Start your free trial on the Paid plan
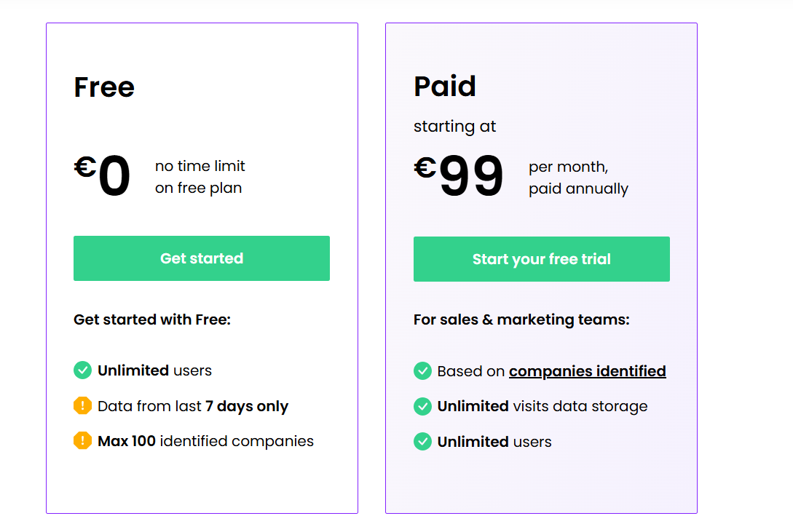Viewport: 793px width, 532px height. coord(541,259)
